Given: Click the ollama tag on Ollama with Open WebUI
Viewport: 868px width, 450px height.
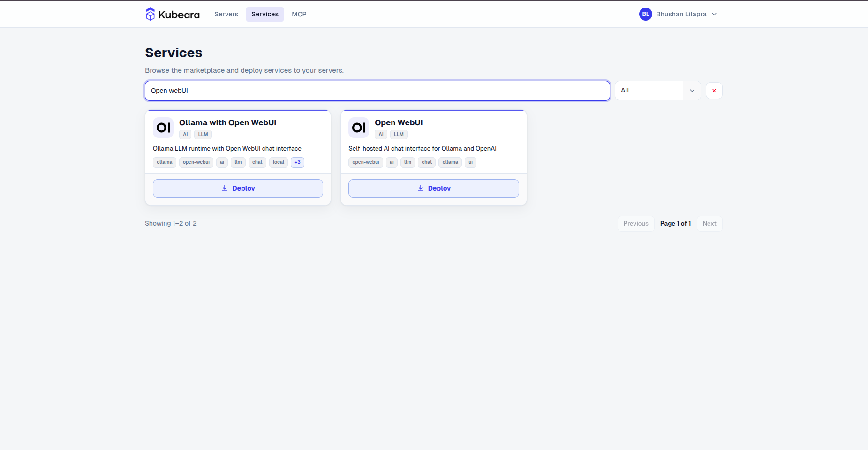Looking at the screenshot, I should tap(165, 162).
